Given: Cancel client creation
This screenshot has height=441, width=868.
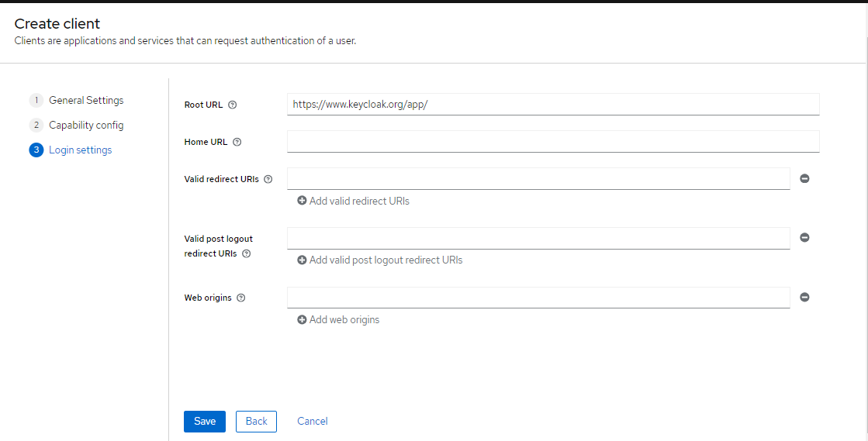Looking at the screenshot, I should (x=312, y=421).
